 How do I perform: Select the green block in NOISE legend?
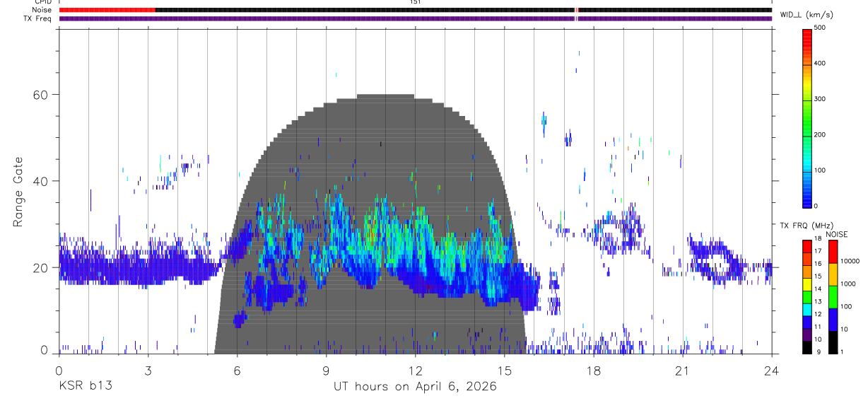[832, 297]
